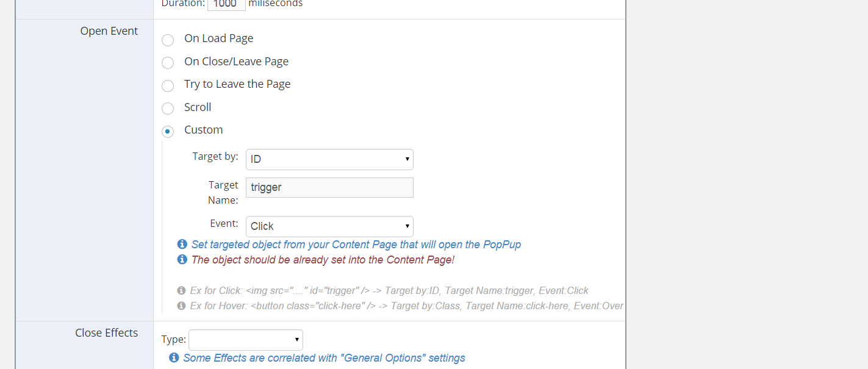Click info icon next to 'Ex for Hover'

click(x=181, y=306)
